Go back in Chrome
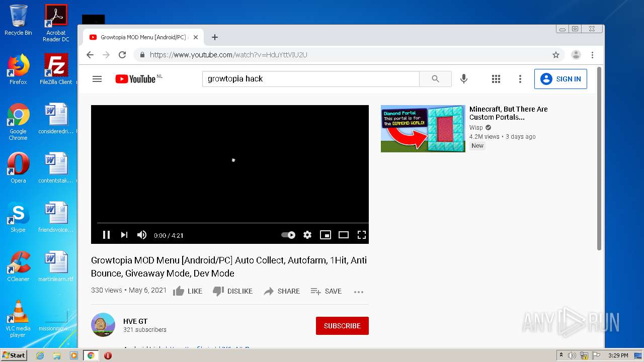The height and width of the screenshot is (362, 644). click(90, 55)
